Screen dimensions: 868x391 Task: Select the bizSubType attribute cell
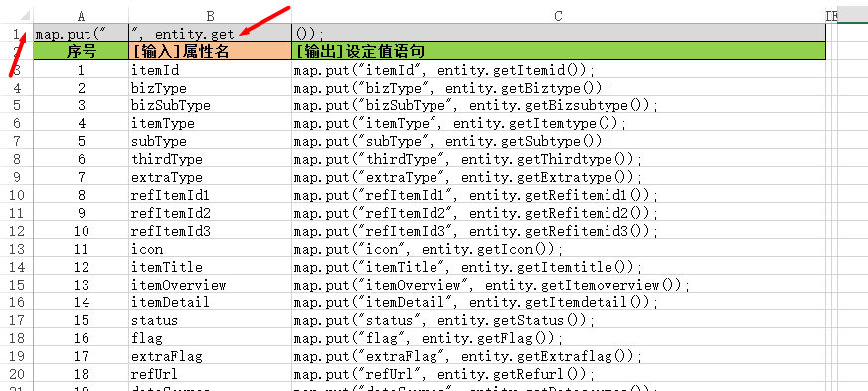(211, 105)
